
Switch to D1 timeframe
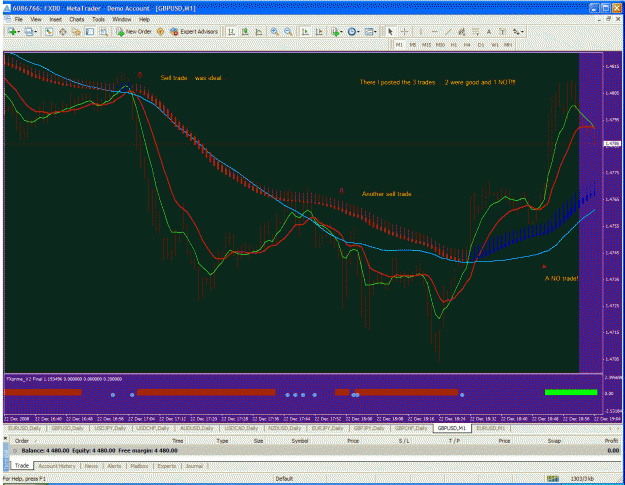(481, 45)
